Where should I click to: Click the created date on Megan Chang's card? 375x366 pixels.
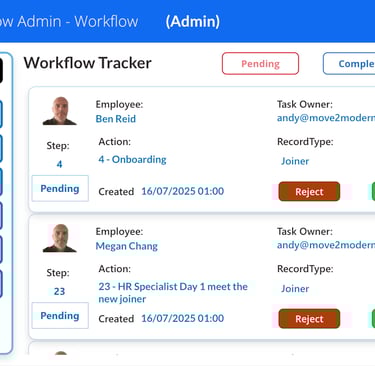click(x=183, y=318)
